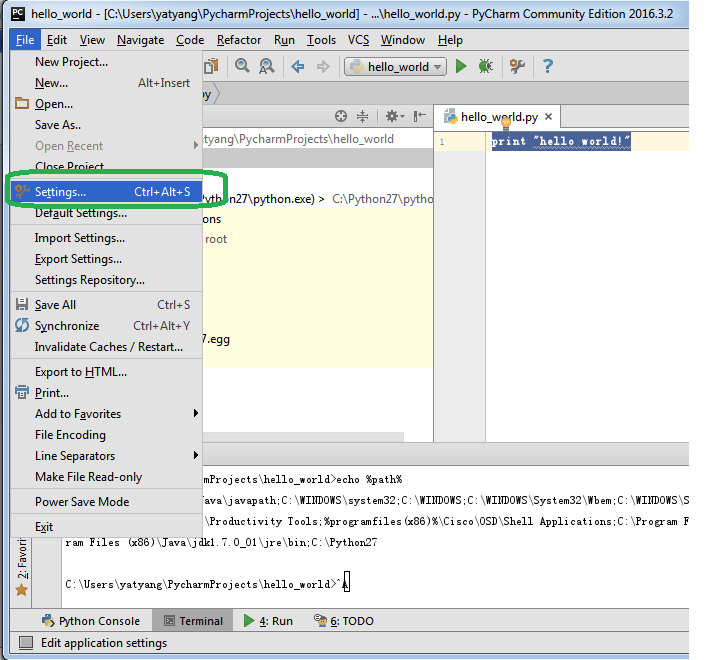Click the Hide project panel icon

point(420,116)
